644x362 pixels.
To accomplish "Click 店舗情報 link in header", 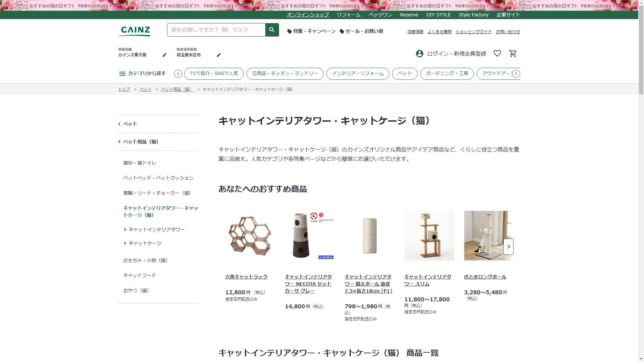I will coord(415,32).
